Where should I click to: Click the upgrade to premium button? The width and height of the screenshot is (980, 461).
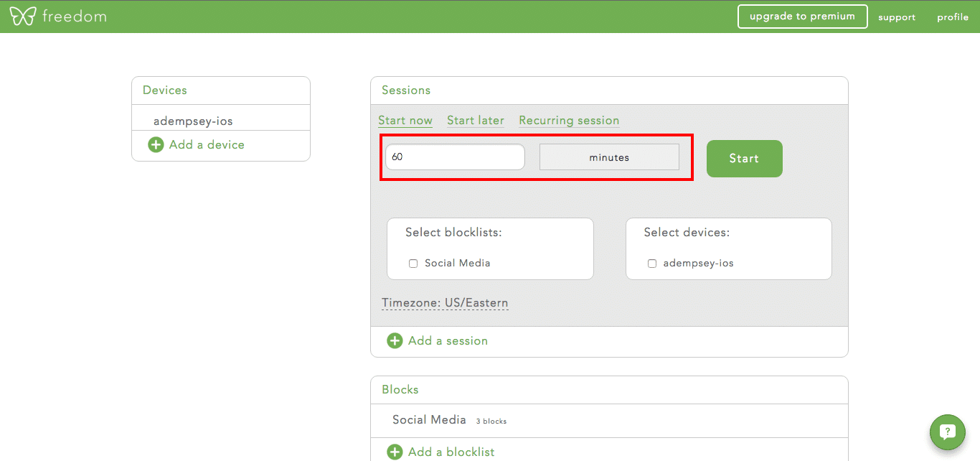coord(802,17)
